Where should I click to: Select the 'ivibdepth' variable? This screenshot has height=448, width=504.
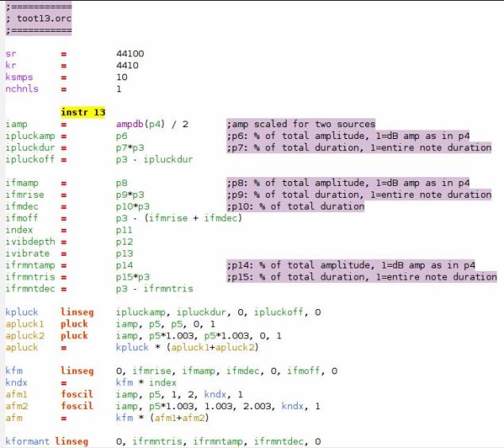coord(30,241)
